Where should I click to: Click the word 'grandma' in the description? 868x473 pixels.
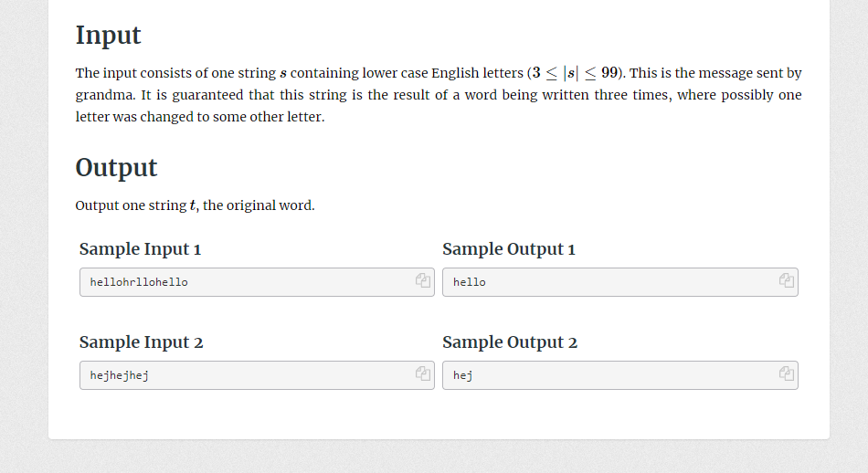click(x=105, y=95)
